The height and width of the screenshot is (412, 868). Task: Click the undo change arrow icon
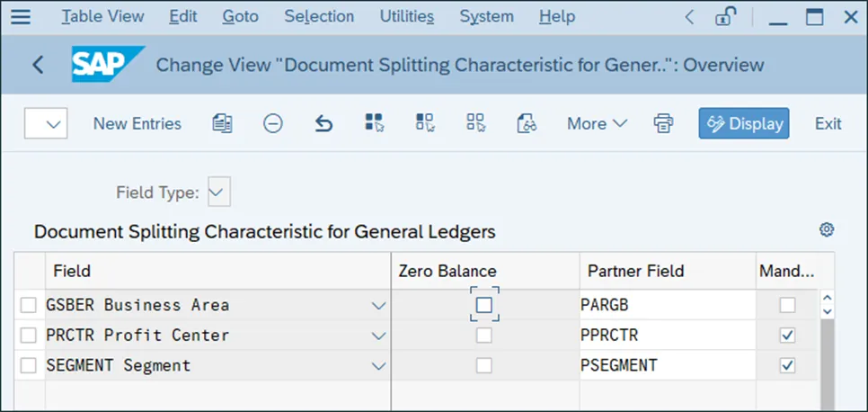(323, 123)
